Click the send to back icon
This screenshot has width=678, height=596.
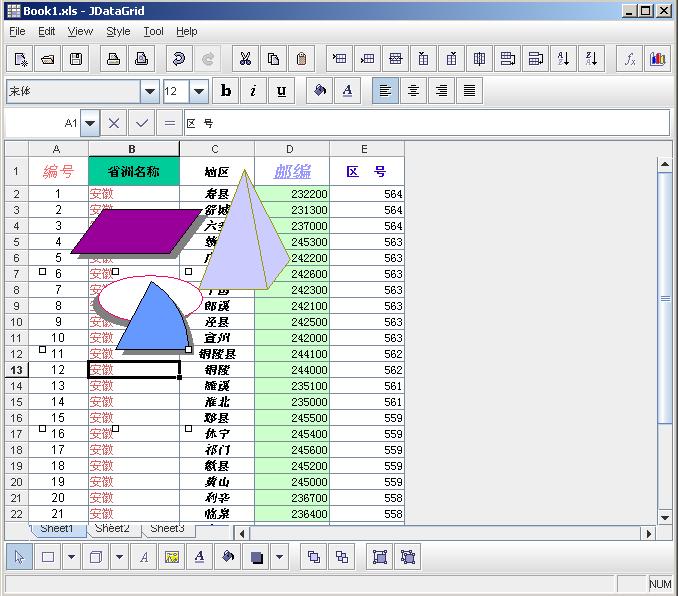pyautogui.click(x=342, y=557)
